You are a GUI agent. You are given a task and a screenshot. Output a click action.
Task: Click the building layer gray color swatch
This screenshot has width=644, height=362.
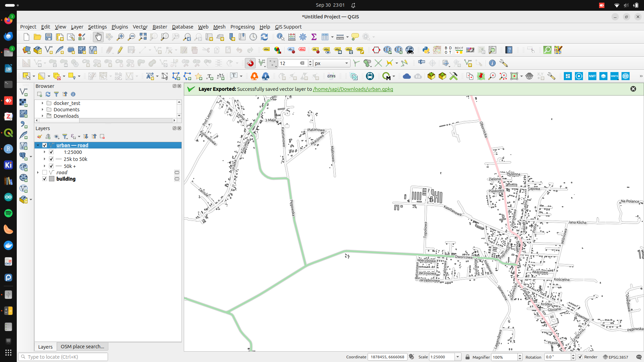[52, 179]
